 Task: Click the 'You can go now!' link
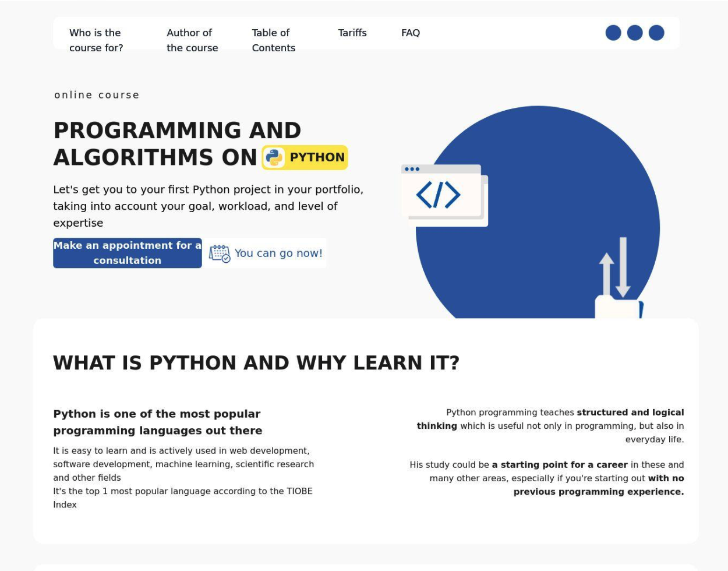[278, 253]
